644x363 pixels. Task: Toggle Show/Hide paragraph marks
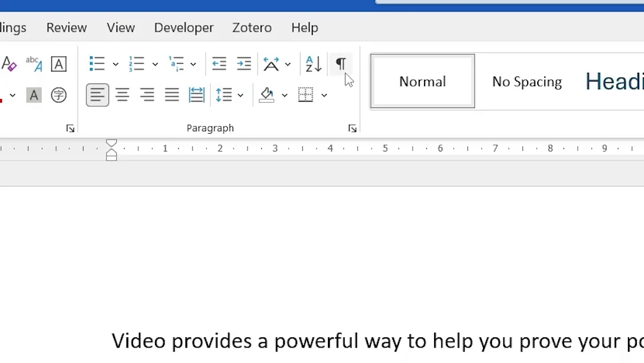pyautogui.click(x=340, y=64)
